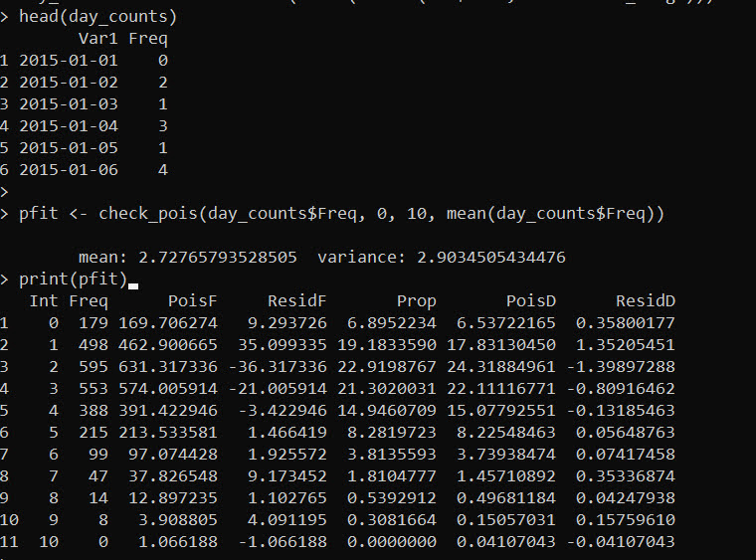Click the Prop value 6.8952234

click(x=392, y=323)
